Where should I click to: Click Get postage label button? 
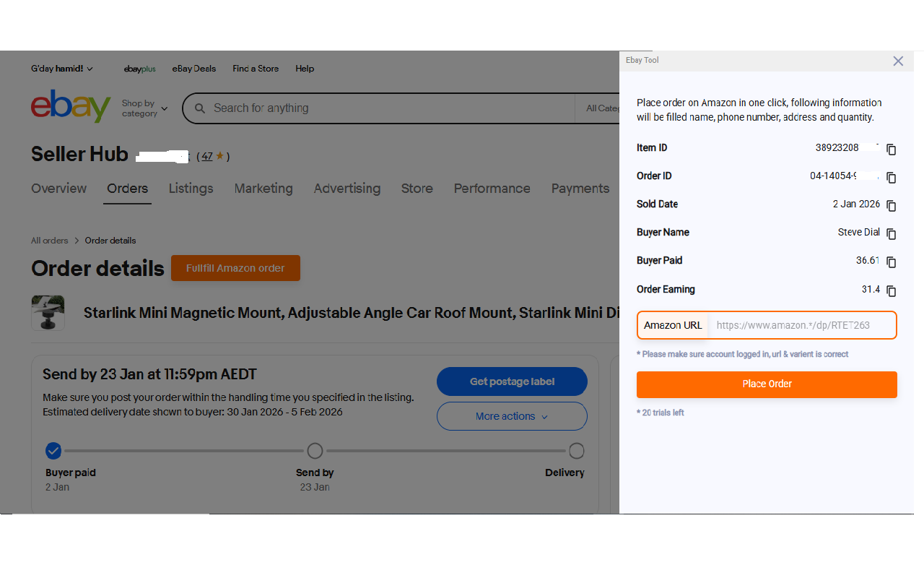(512, 381)
